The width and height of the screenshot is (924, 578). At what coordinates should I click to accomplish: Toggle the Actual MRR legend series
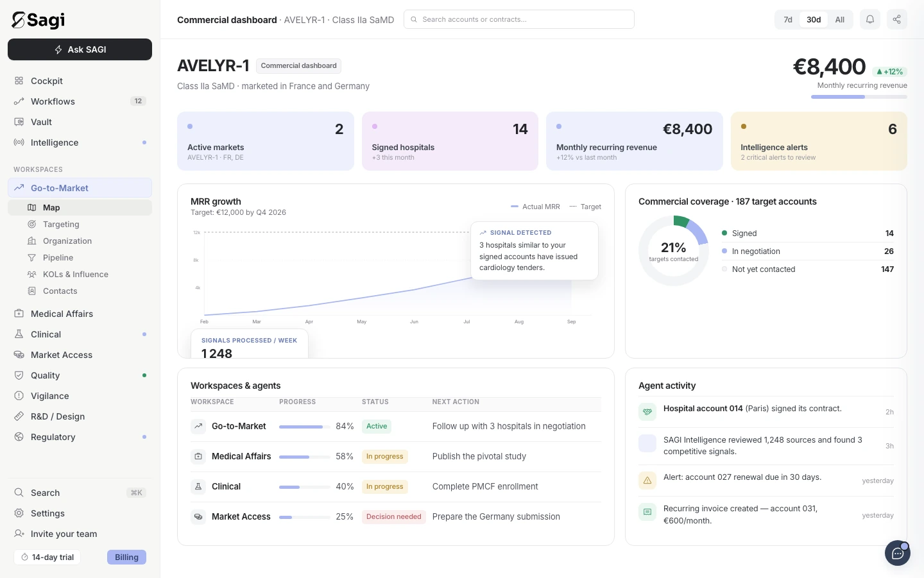point(535,207)
